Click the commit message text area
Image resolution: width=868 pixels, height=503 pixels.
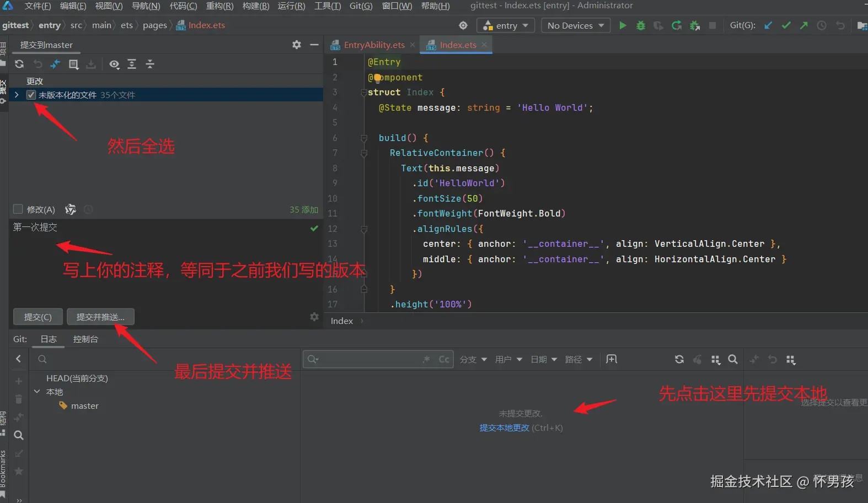165,262
